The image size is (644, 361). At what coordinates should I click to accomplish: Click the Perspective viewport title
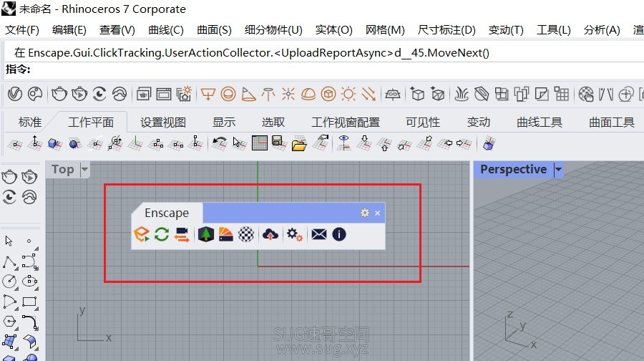[x=513, y=169]
